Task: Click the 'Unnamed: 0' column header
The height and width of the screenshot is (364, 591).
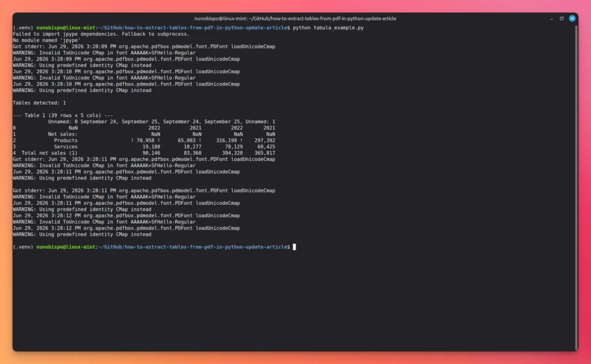Action: (62, 122)
